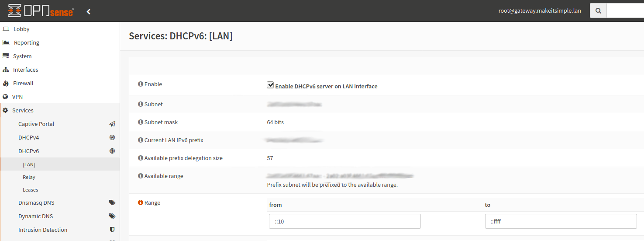Select the Leases menu item
644x241 pixels.
(31, 190)
